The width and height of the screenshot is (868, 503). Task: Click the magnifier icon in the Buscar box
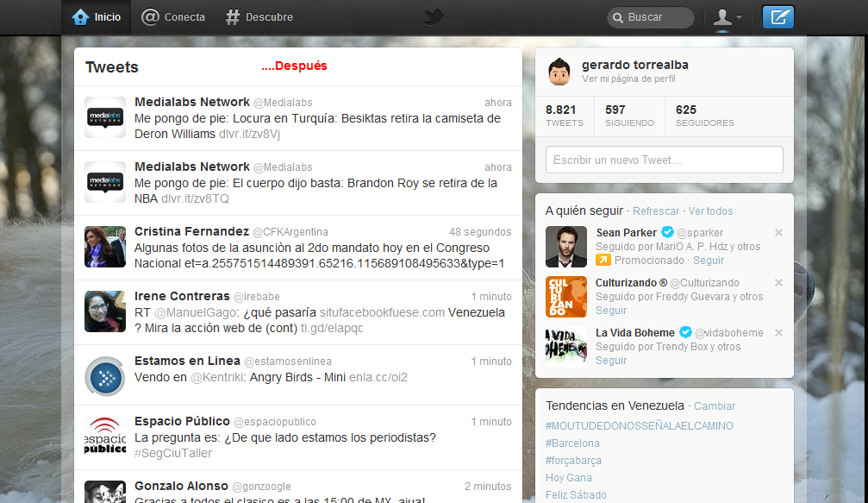pyautogui.click(x=617, y=16)
